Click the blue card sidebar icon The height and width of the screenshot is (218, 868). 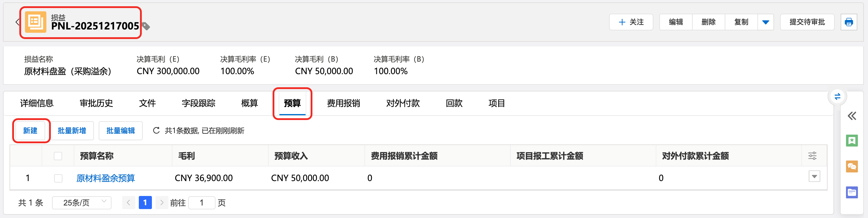[851, 192]
